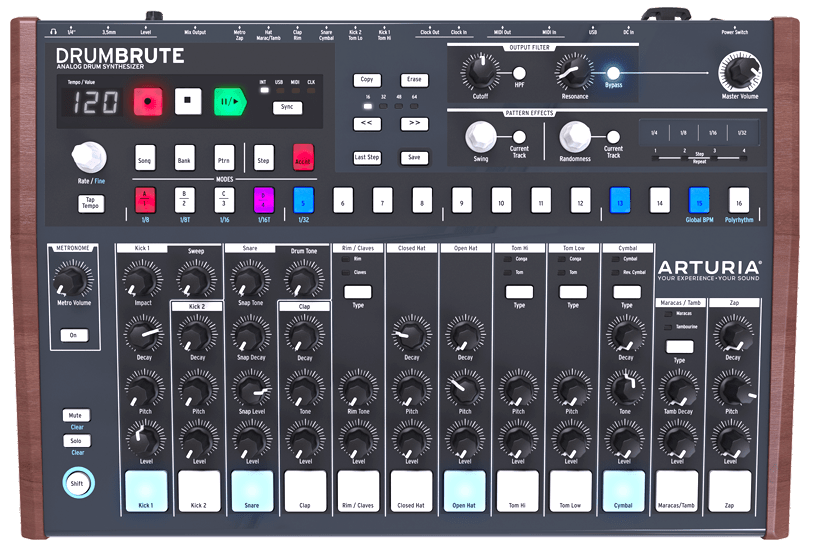The width and height of the screenshot is (813, 547).
Task: Trigger the Open Hat pad
Action: tap(465, 491)
